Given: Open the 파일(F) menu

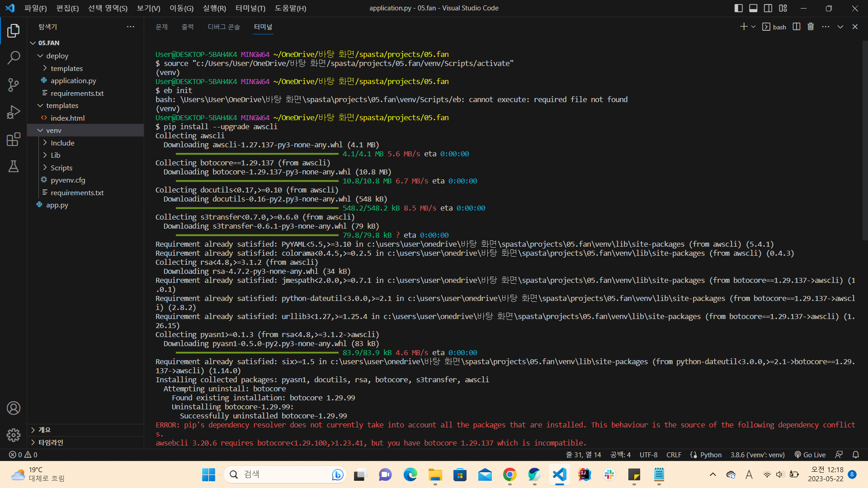Looking at the screenshot, I should coord(35,8).
